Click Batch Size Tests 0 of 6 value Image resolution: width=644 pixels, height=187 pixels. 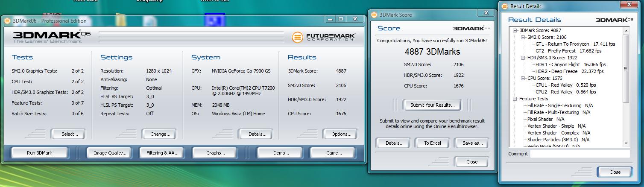click(77, 114)
